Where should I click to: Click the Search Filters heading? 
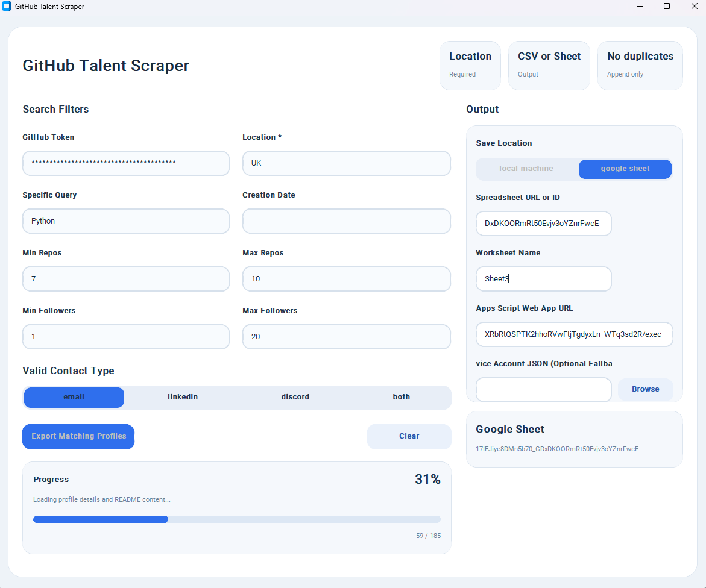56,109
